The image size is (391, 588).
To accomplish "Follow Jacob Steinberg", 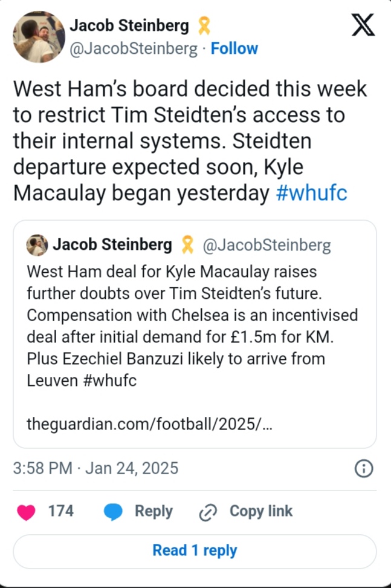I will coord(234,48).
